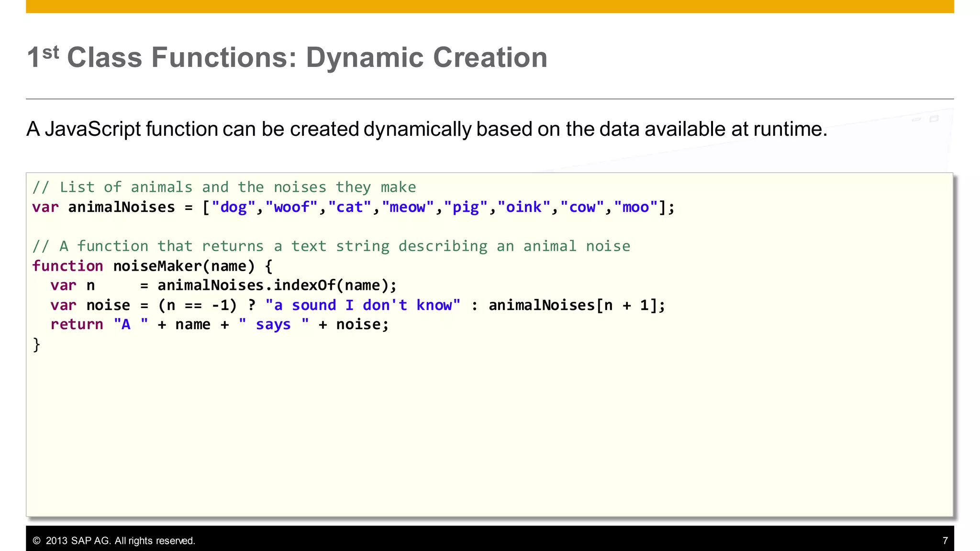Click the closing curly brace of the function
Image resolution: width=980 pixels, height=551 pixels.
(36, 344)
